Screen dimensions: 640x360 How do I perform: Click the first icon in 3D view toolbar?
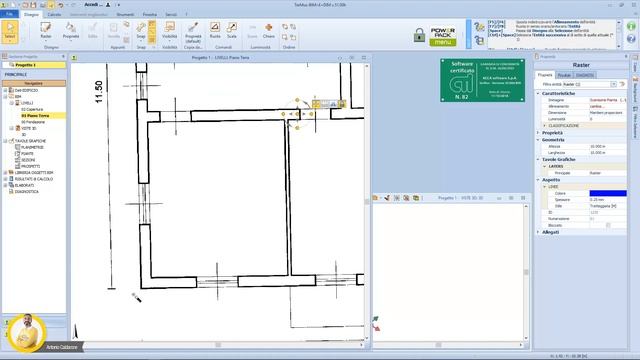375,198
